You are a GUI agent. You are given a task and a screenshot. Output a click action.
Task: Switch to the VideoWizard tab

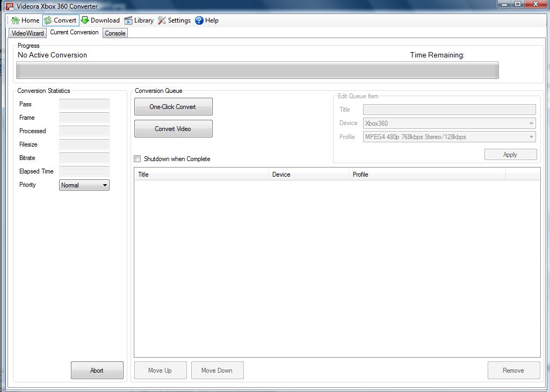[x=27, y=33]
